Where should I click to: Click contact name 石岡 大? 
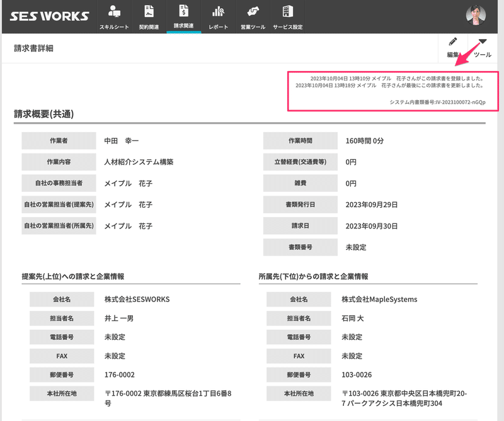[352, 318]
